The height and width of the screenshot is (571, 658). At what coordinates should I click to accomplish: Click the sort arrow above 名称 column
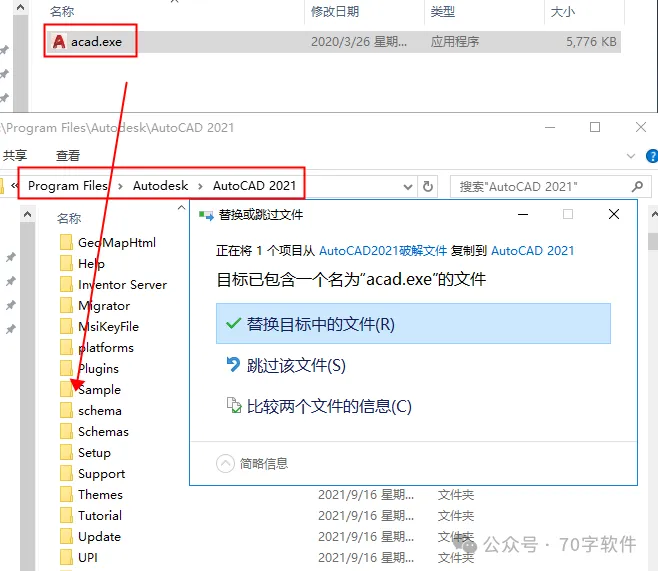click(181, 207)
